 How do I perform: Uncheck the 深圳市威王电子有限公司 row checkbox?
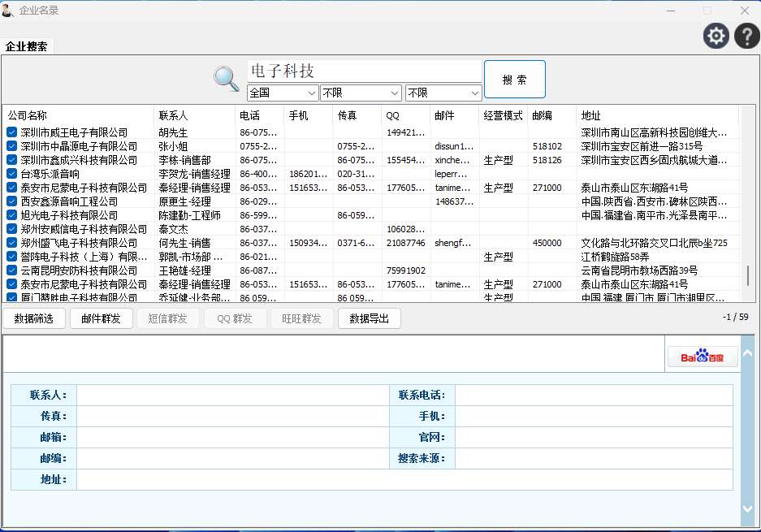pos(12,132)
